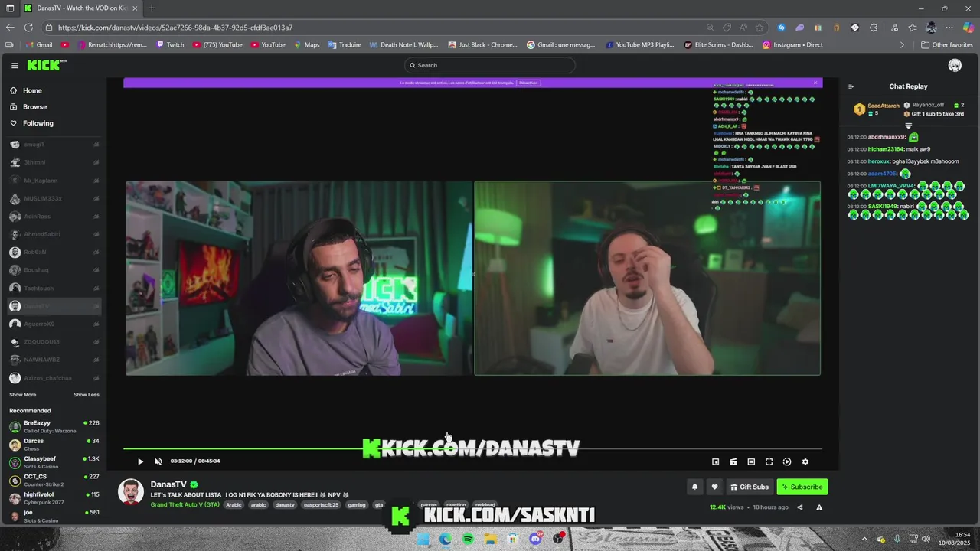
Task: Play the paused VOD
Action: [140, 461]
